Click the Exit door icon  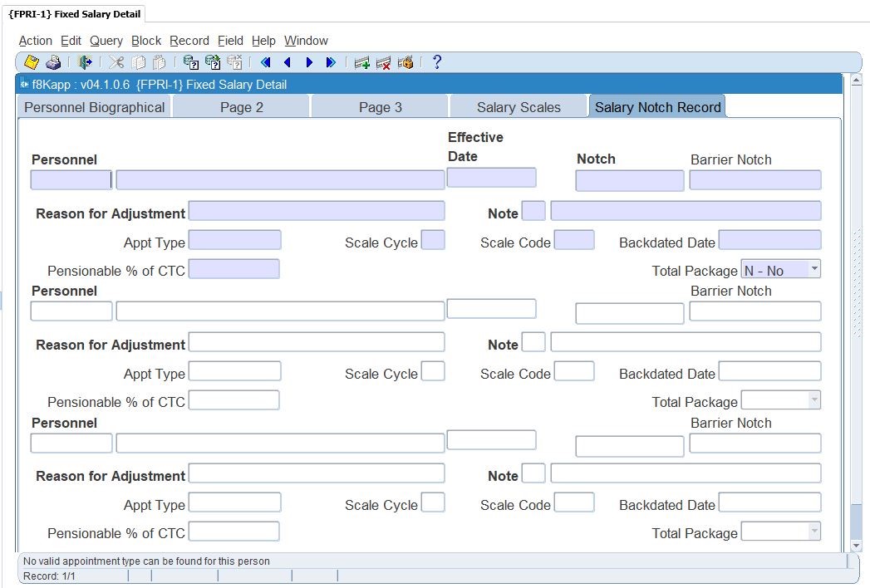(x=85, y=62)
